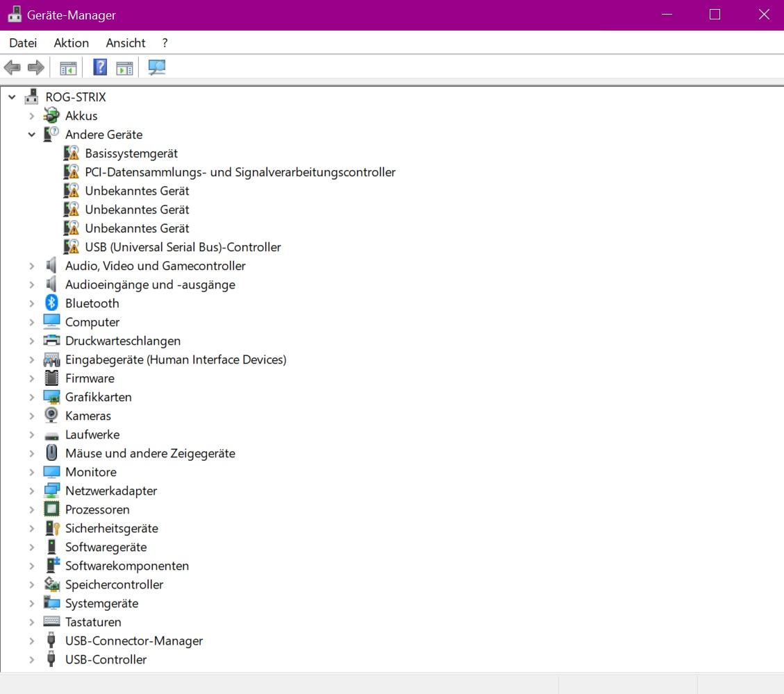Open the Datei menu
This screenshot has height=694, width=784.
click(x=23, y=43)
